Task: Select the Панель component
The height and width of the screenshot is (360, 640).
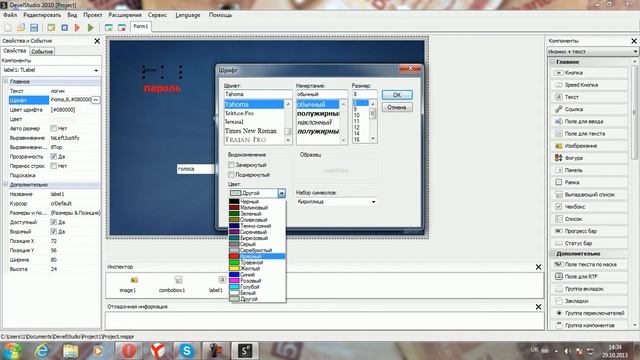Action: [x=589, y=170]
